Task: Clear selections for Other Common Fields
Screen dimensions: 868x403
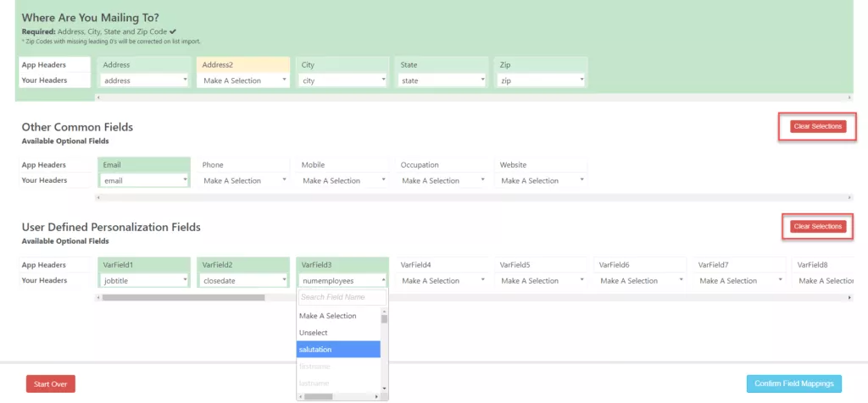Action: (818, 126)
